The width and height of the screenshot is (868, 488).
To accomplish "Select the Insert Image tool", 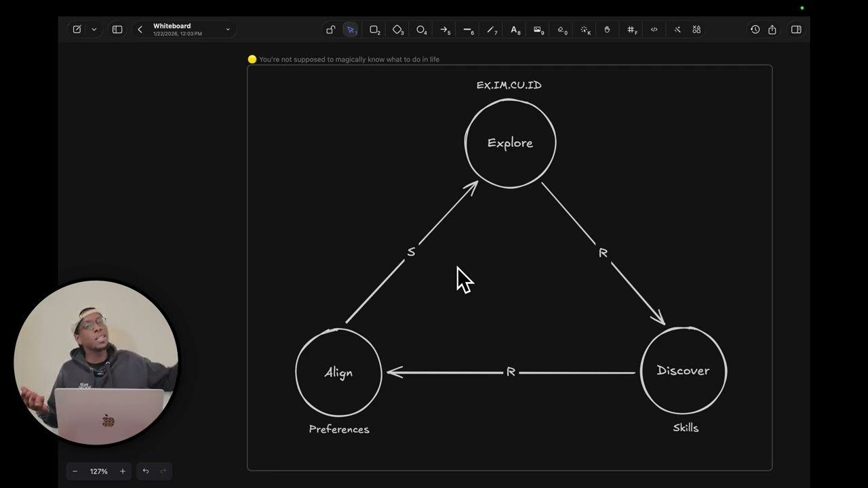I will coord(538,30).
